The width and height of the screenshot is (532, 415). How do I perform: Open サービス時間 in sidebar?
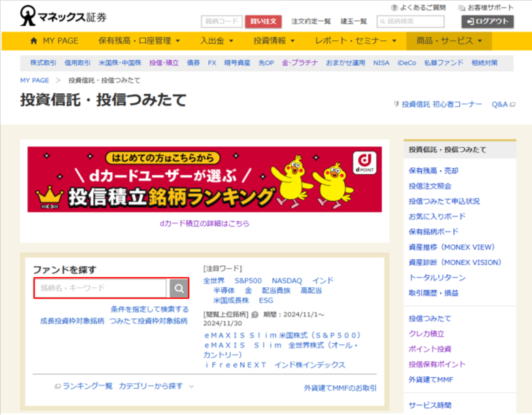click(430, 405)
